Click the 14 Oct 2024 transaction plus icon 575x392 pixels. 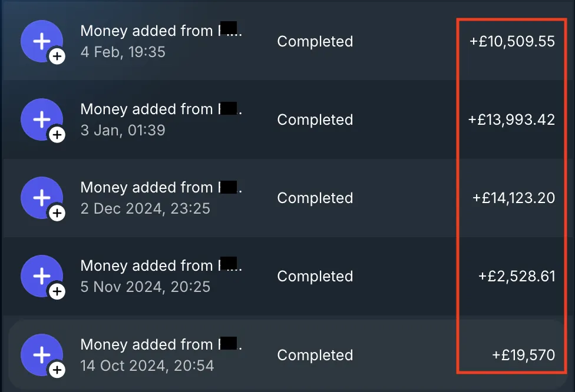pos(42,355)
